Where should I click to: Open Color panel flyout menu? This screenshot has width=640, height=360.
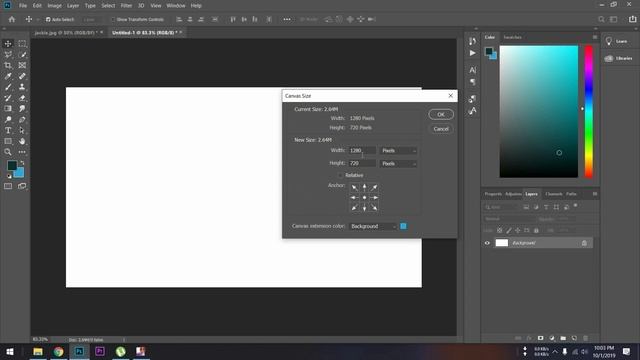click(x=595, y=37)
